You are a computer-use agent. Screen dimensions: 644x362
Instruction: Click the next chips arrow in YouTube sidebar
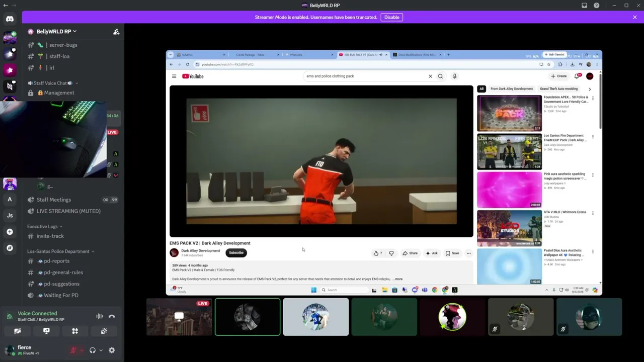pos(590,89)
